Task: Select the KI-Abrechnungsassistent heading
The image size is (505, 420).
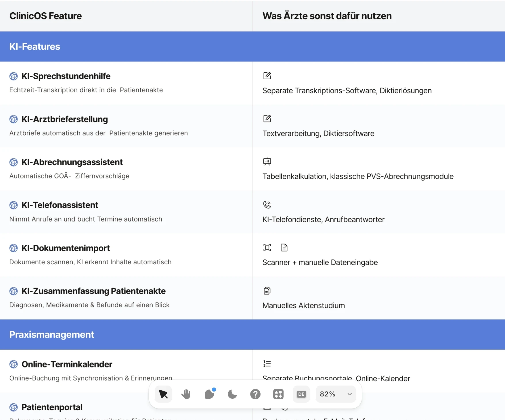Action: tap(72, 162)
